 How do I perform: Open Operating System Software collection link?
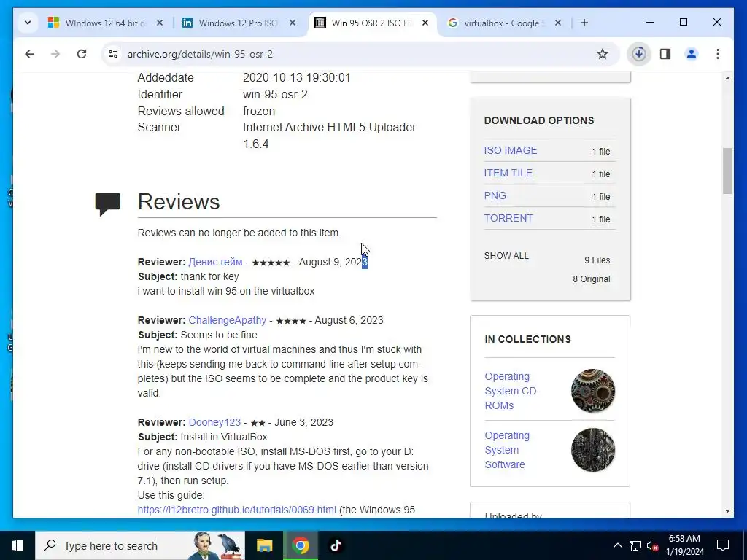pyautogui.click(x=507, y=450)
